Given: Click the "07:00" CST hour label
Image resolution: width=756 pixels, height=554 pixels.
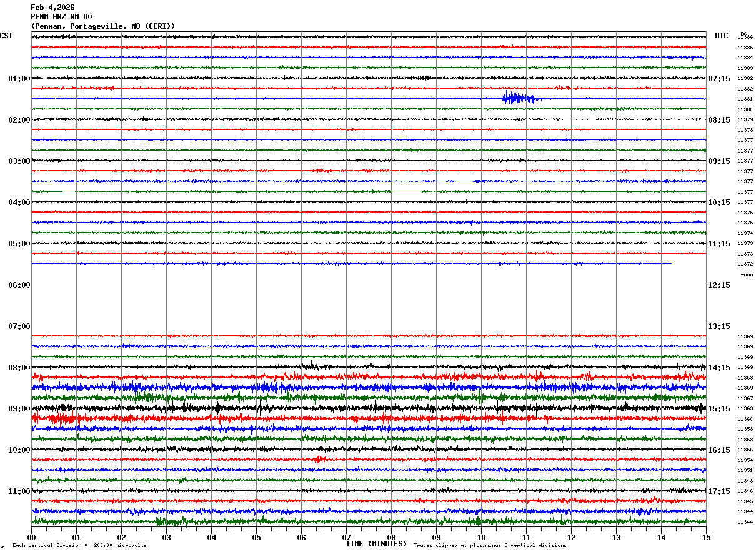Looking at the screenshot, I should (x=19, y=326).
